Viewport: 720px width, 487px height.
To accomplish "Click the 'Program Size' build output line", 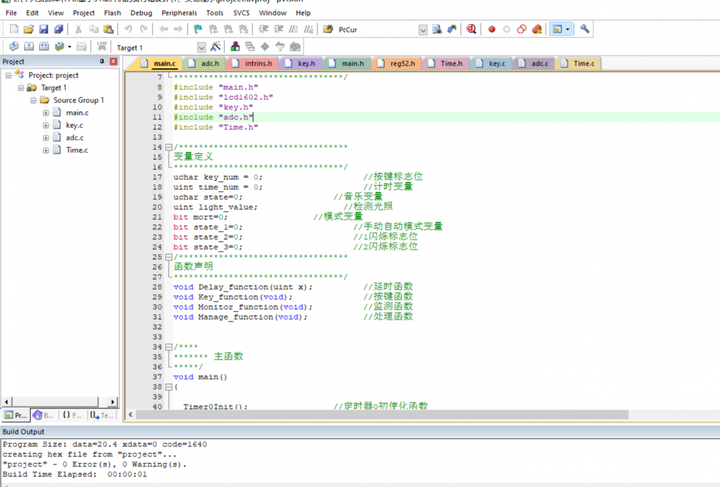I will click(105, 445).
